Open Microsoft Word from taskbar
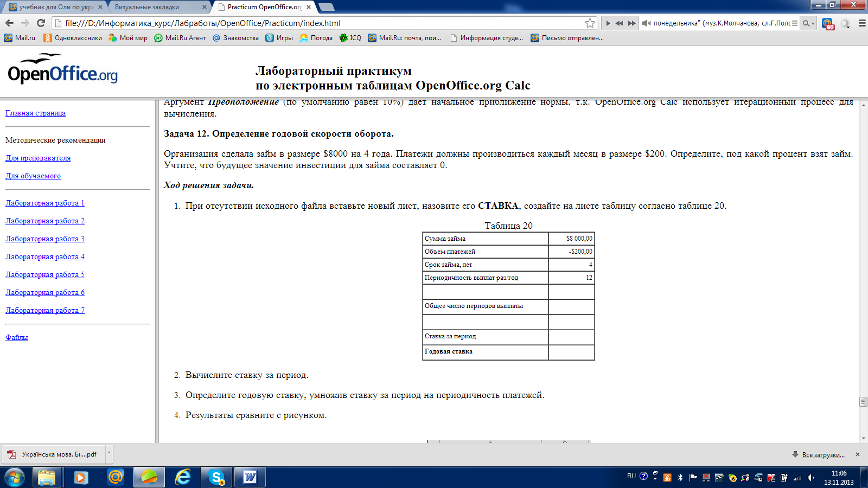The height and width of the screenshot is (488, 868). point(250,477)
